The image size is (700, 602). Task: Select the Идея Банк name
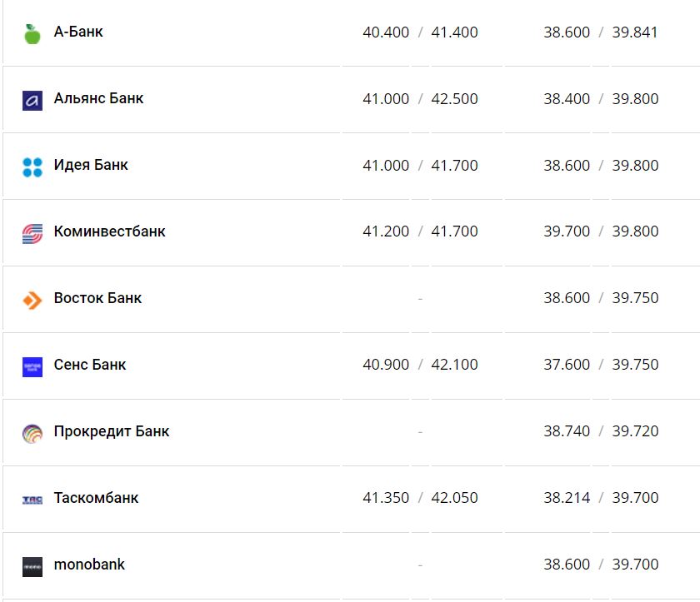coord(91,165)
